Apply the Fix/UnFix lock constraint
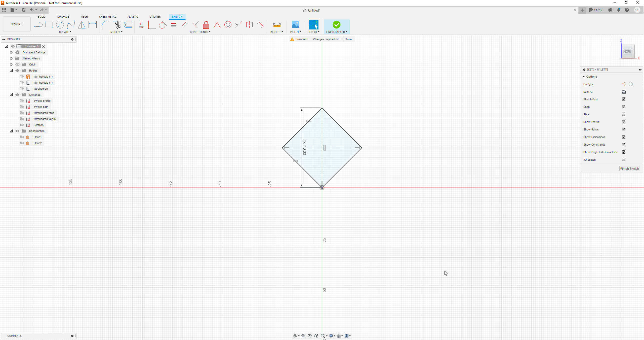Image resolution: width=644 pixels, height=340 pixels. (x=206, y=25)
